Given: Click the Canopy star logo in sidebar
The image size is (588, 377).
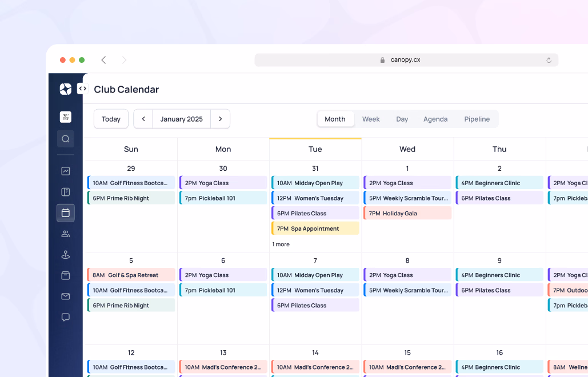Looking at the screenshot, I should pos(66,89).
